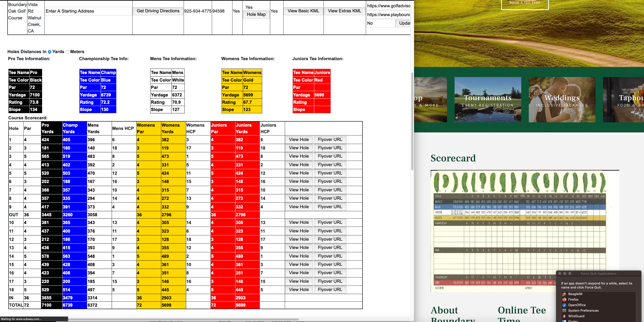Click the Force Quit Applications title bar
The image size is (644, 322).
point(598,273)
